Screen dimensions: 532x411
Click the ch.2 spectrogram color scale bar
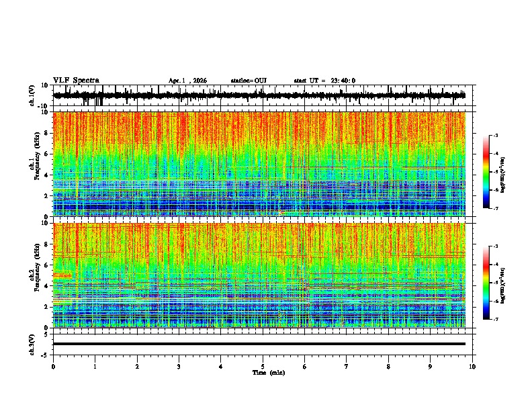click(x=486, y=283)
